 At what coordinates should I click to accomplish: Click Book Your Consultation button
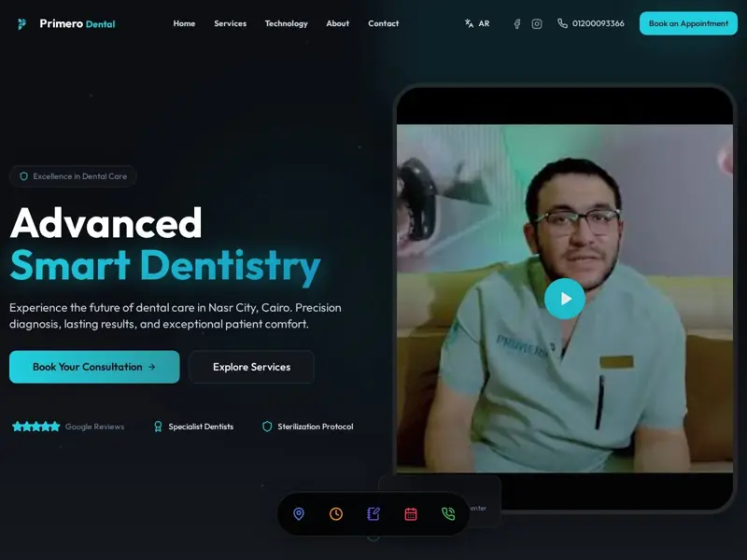(x=94, y=367)
